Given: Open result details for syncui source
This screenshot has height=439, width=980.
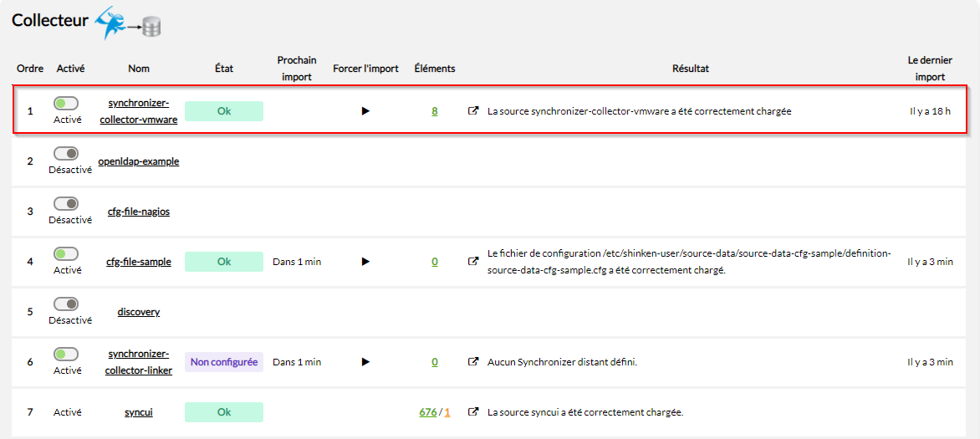Looking at the screenshot, I should tap(473, 412).
